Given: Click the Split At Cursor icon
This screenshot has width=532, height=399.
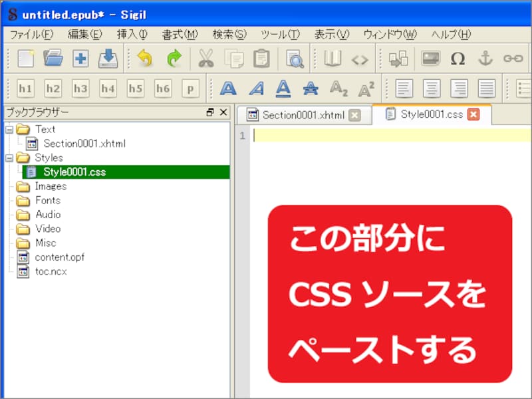Looking at the screenshot, I should pos(399,59).
